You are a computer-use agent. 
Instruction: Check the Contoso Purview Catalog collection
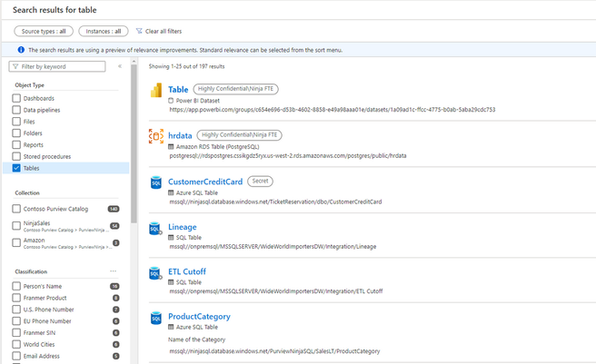click(x=16, y=209)
